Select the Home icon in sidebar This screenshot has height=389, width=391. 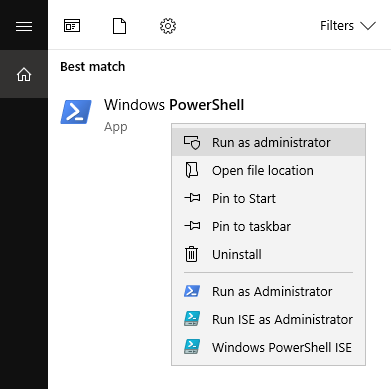24,74
